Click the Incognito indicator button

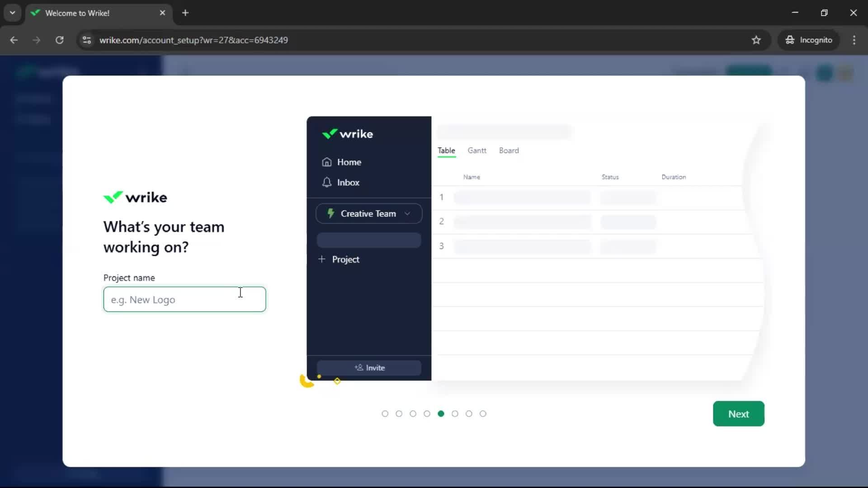pyautogui.click(x=809, y=40)
